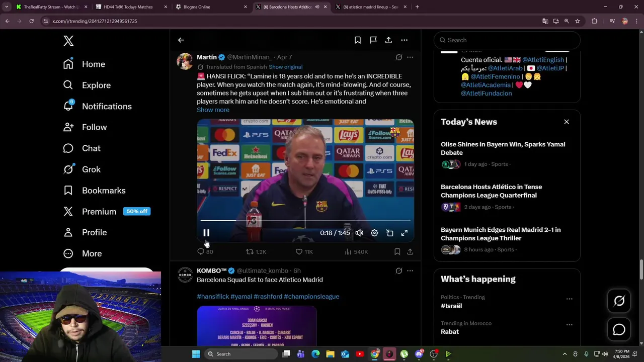Open Follow page in sidebar
The width and height of the screenshot is (644, 362).
click(x=85, y=128)
